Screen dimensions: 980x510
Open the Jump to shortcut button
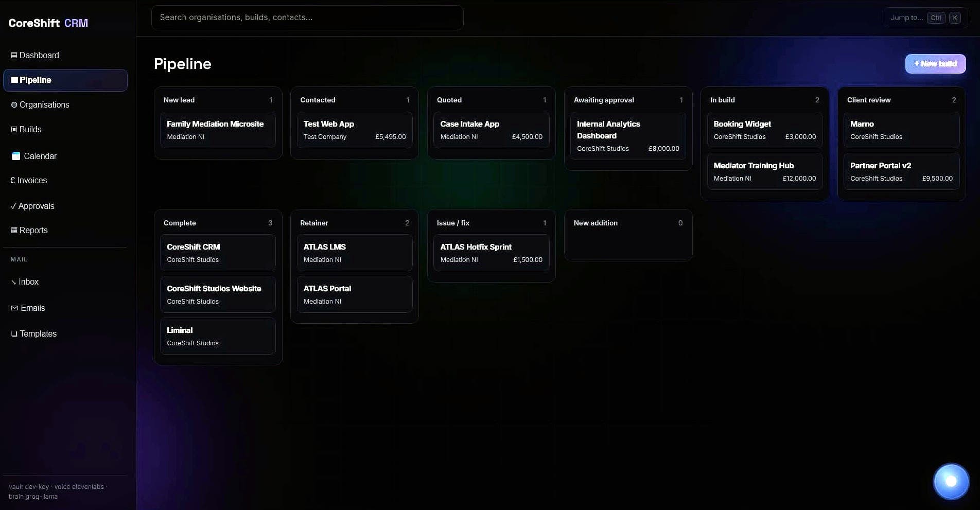coord(925,18)
